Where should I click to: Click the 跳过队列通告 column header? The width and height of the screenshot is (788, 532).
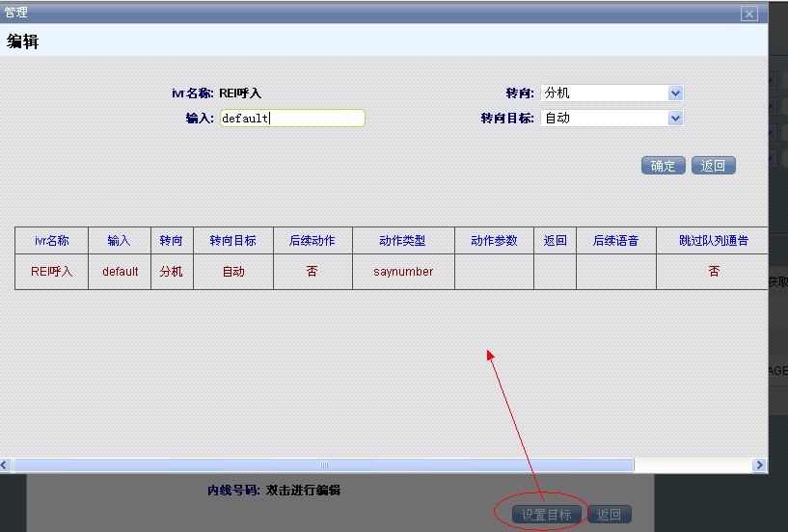pyautogui.click(x=713, y=241)
